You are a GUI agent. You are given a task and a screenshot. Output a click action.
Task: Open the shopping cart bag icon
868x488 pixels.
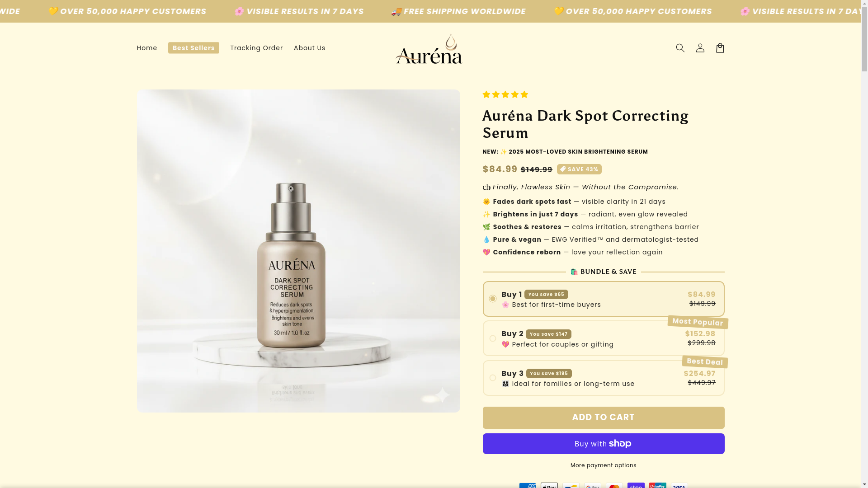tap(720, 48)
